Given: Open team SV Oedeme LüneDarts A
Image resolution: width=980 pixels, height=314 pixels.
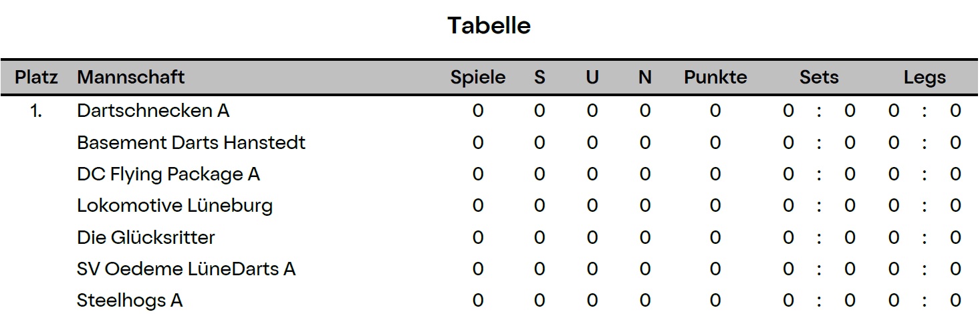Looking at the screenshot, I should 187,269.
